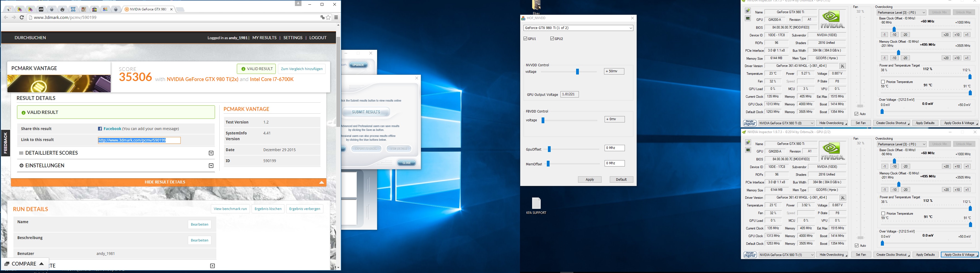Open NVIDIA GeForce GTX 980 Ti (1) GPU dropdown
The width and height of the screenshot is (980, 273).
pyautogui.click(x=786, y=255)
